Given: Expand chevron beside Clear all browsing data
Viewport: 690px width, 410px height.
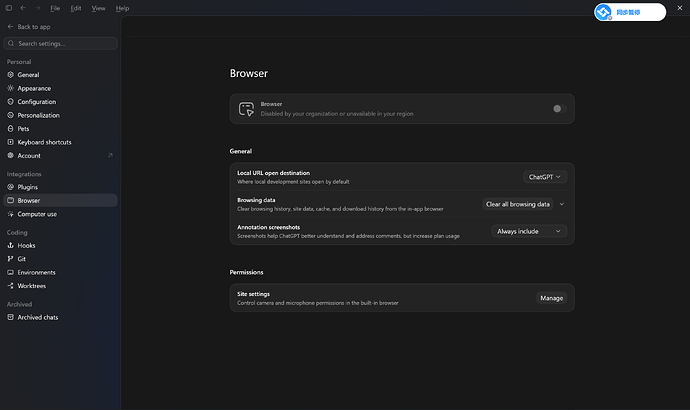Looking at the screenshot, I should (562, 204).
